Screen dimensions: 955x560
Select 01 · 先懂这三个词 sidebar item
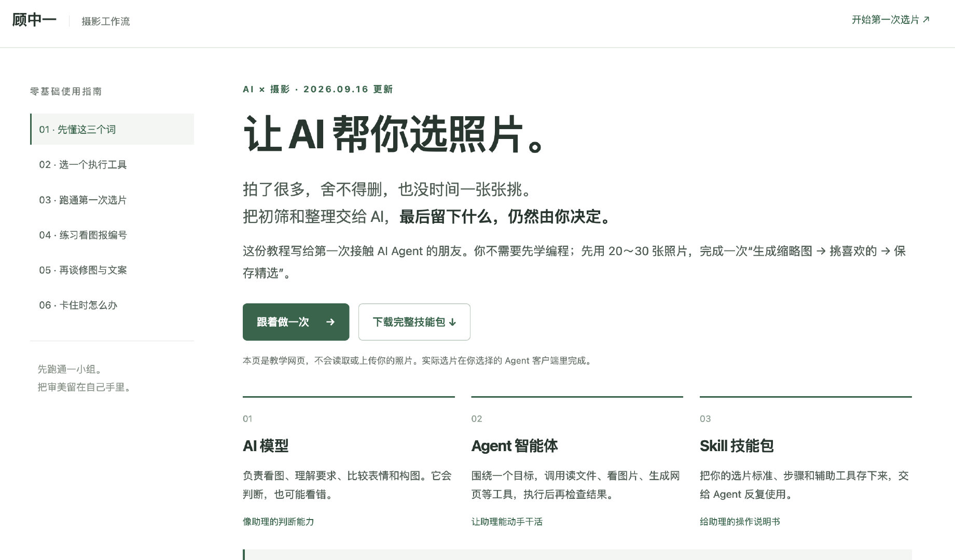click(x=112, y=129)
